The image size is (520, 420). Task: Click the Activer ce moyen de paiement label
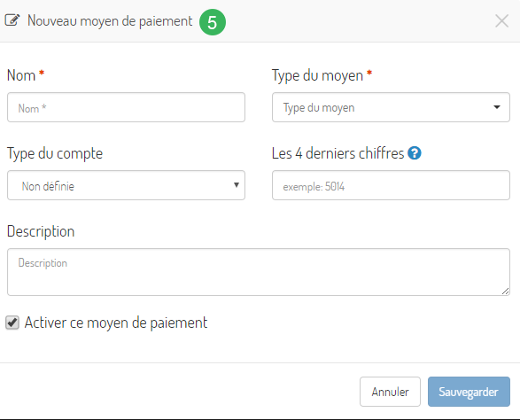pyautogui.click(x=116, y=323)
